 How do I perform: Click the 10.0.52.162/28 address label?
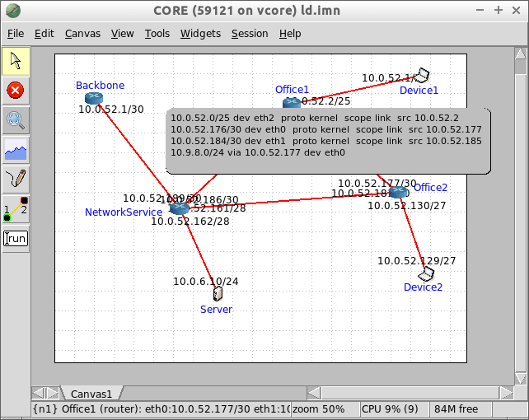pyautogui.click(x=190, y=222)
